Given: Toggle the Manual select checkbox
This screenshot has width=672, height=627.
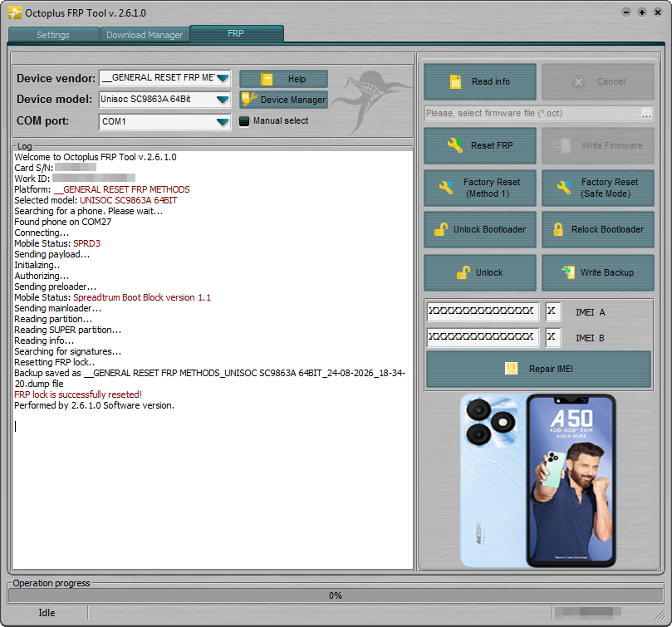Looking at the screenshot, I should point(244,121).
